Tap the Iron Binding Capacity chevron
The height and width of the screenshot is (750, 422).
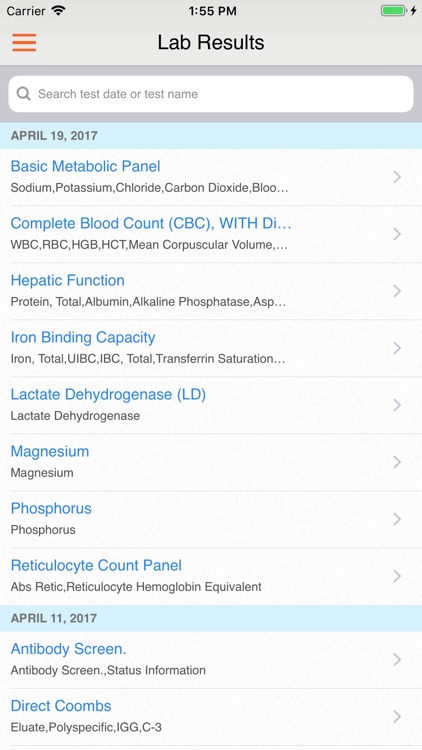click(397, 348)
